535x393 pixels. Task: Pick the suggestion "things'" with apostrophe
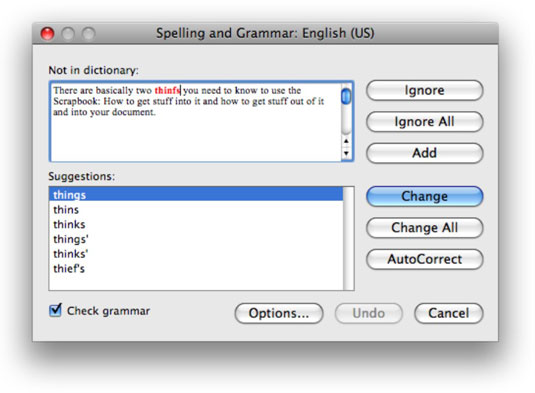point(196,239)
